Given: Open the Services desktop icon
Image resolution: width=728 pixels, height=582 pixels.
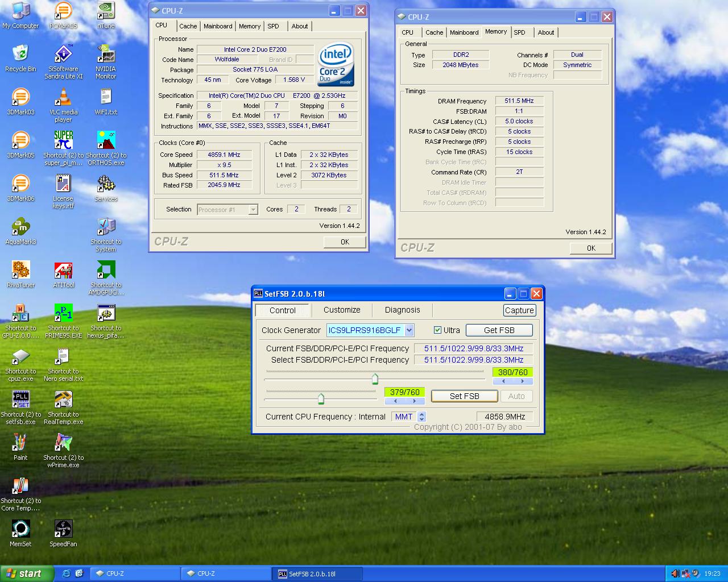Looking at the screenshot, I should point(106,188).
